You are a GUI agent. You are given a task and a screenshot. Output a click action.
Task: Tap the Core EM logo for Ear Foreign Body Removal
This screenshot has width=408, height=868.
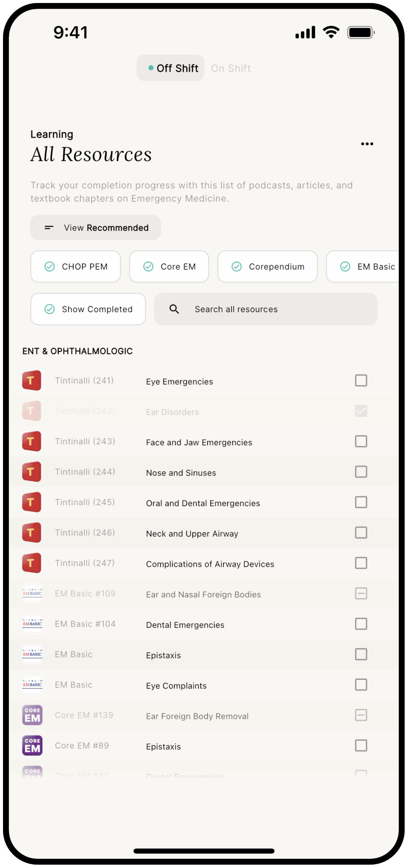pos(32,715)
